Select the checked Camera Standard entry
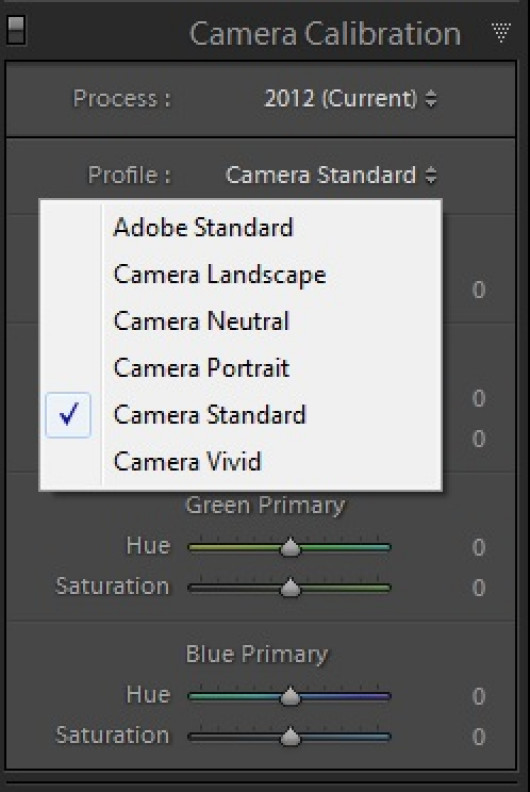Screen dimensions: 530x792 pos(240,415)
